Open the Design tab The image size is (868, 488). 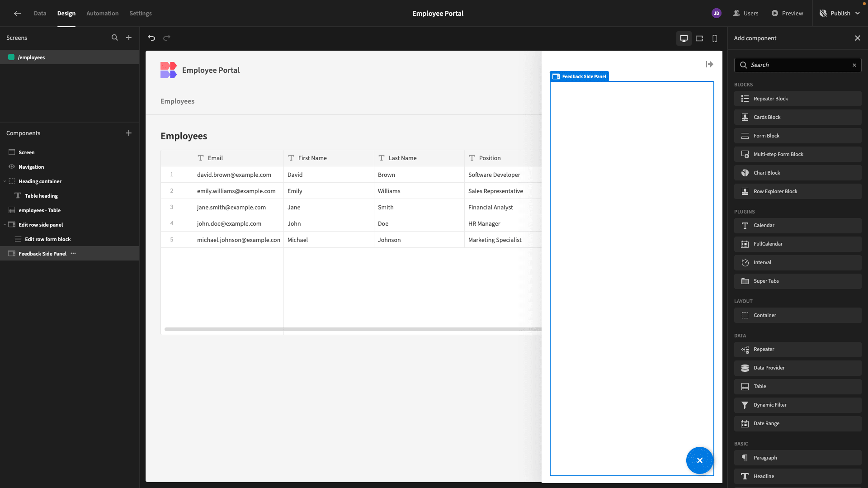tap(66, 13)
